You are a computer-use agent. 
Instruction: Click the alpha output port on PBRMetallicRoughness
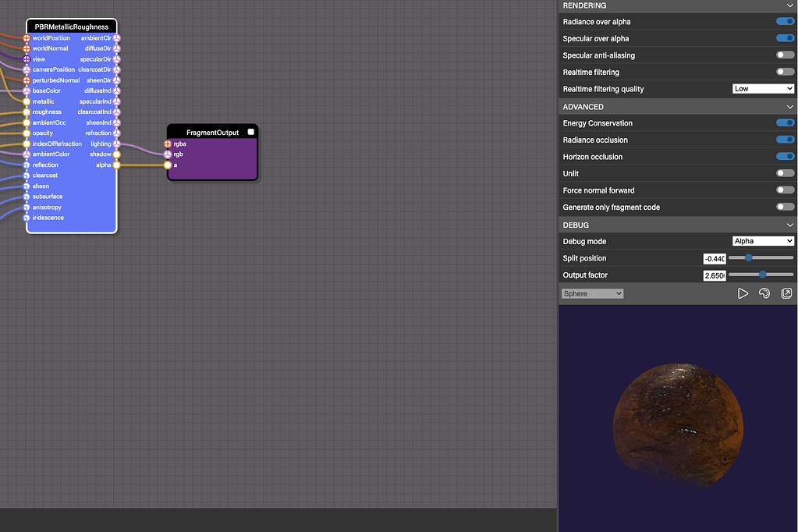coord(115,165)
